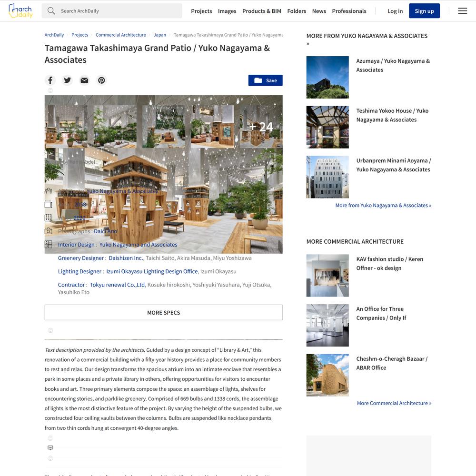Open Daishizen Inc. link
Image resolution: width=476 pixels, height=476 pixels.
126,258
